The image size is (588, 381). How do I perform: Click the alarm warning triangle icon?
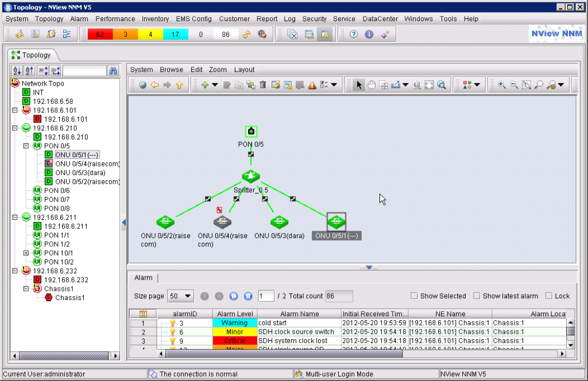[312, 85]
